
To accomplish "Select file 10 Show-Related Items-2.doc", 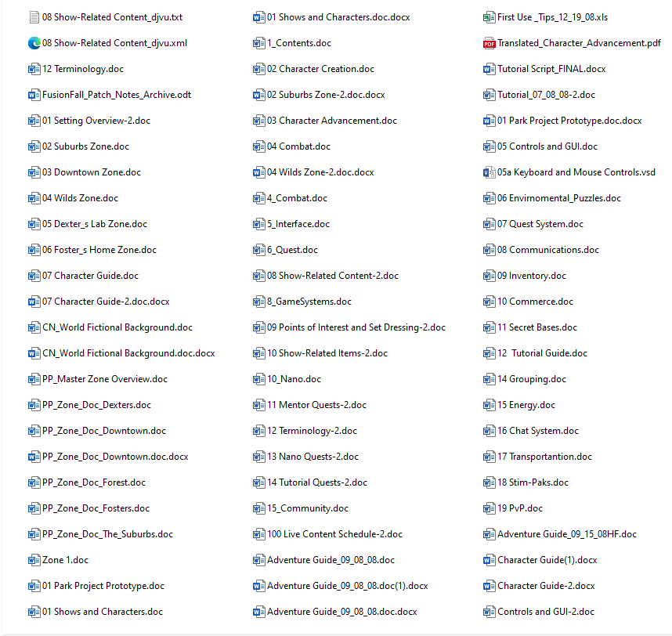I will [x=320, y=353].
